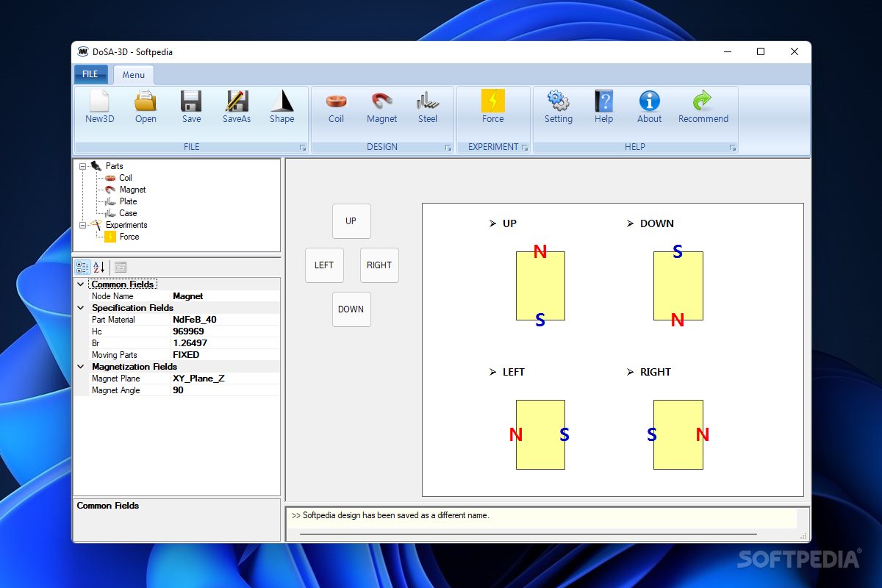Image resolution: width=882 pixels, height=588 pixels.
Task: Set magnet direction with LEFT button
Action: [324, 265]
